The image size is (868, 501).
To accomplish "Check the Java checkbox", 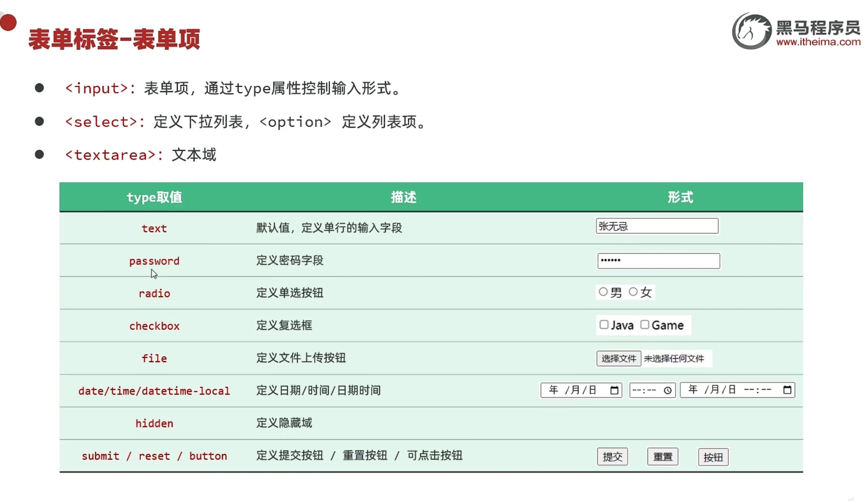I will 604,325.
